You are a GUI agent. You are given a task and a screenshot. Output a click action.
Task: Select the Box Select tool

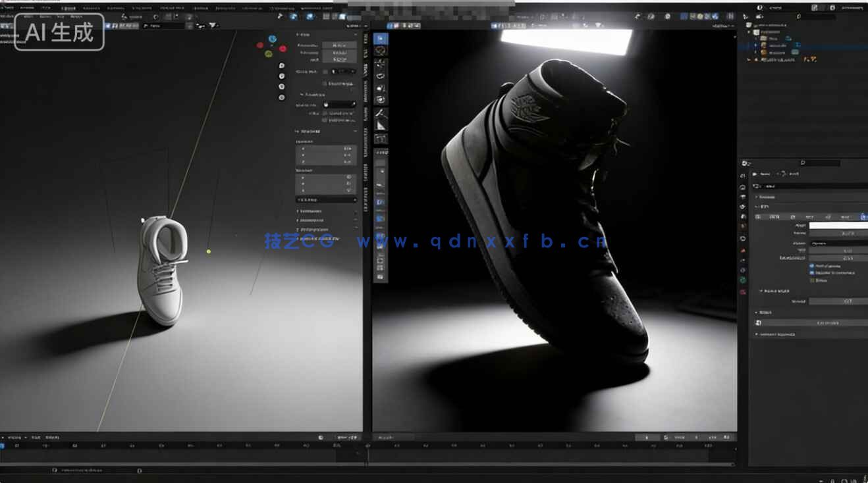pyautogui.click(x=380, y=38)
